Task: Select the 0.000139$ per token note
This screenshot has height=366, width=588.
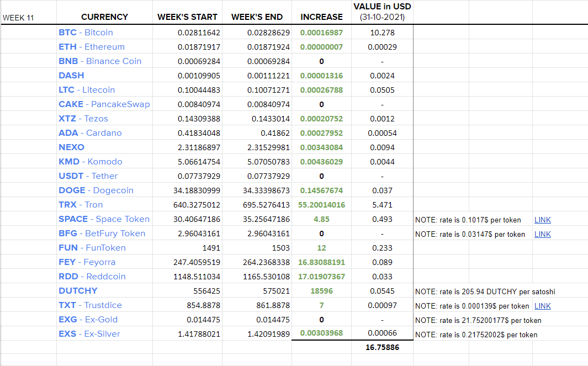Action: (472, 306)
